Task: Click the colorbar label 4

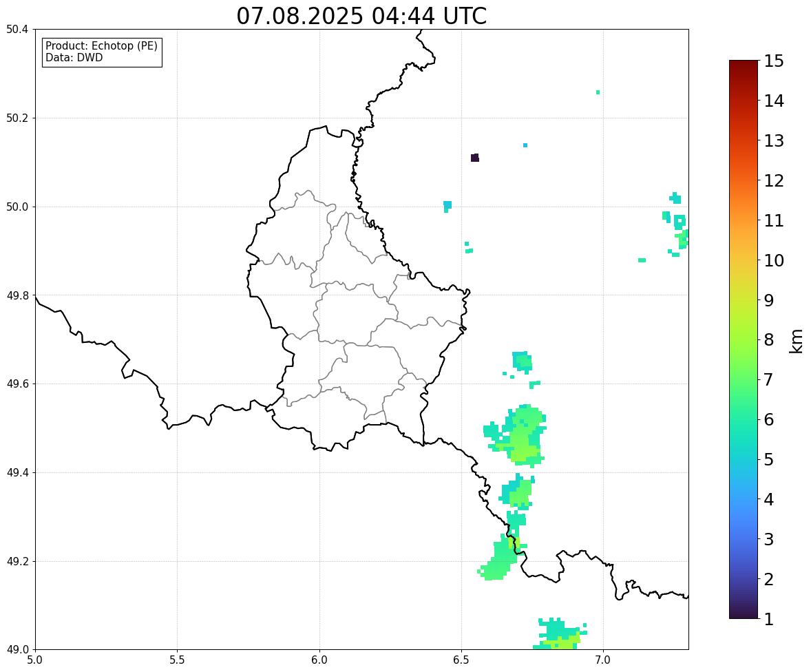Action: click(769, 500)
